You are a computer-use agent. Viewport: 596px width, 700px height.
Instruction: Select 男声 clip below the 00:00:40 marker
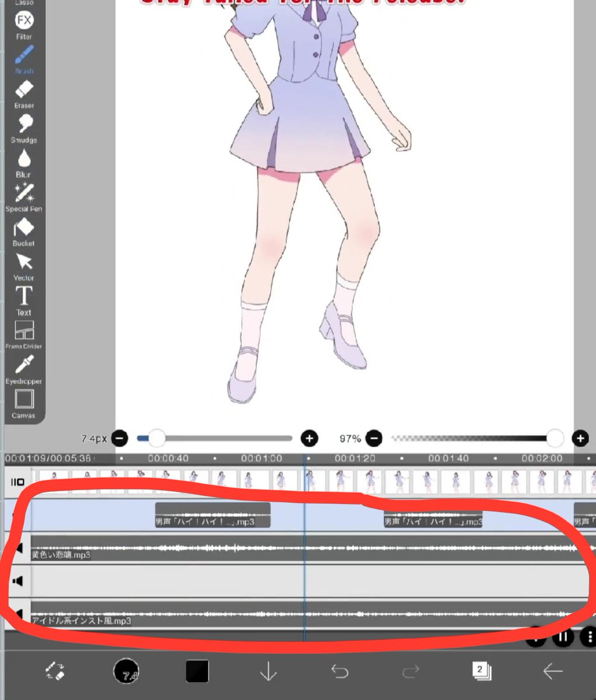click(x=212, y=515)
